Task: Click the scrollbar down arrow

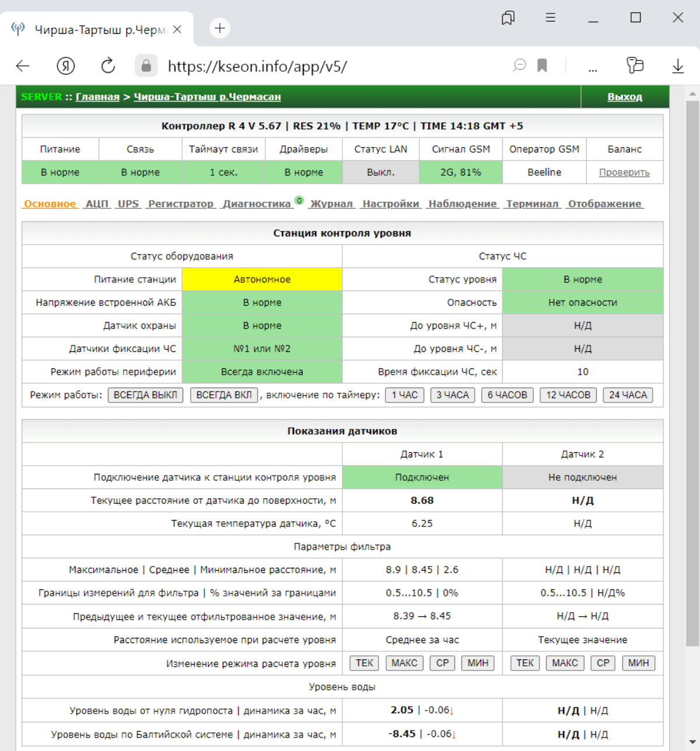Action: pos(692,742)
